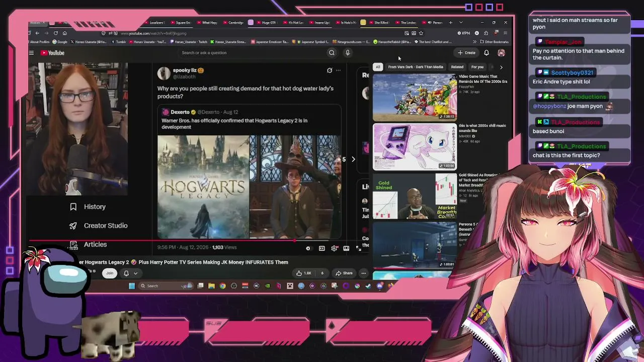Open the video settings gear
644x362 pixels.
[334, 248]
